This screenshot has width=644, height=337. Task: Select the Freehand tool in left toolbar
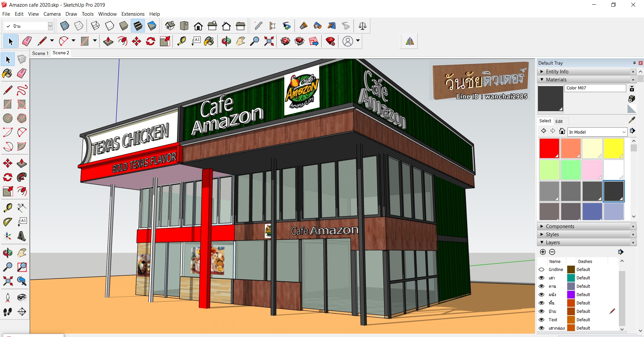22,90
